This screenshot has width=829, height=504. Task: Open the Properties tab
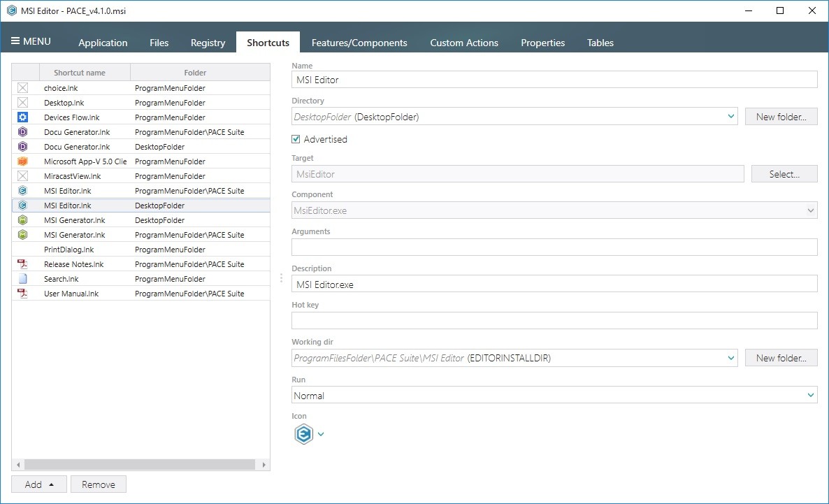pos(543,43)
